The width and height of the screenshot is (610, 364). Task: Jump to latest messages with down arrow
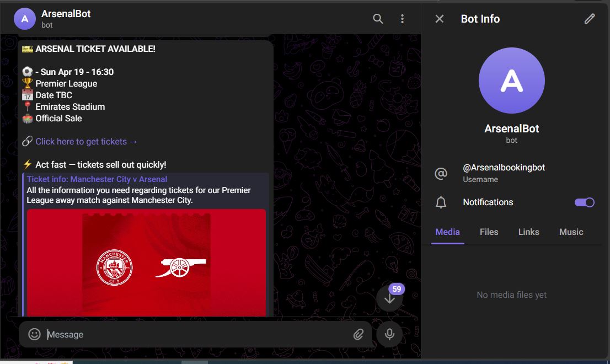click(x=390, y=298)
